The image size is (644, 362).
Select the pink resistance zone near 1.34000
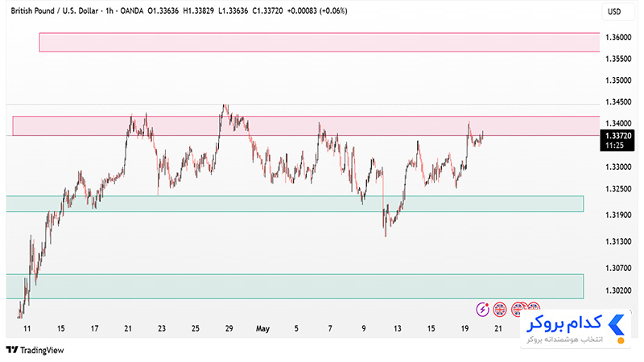306,125
